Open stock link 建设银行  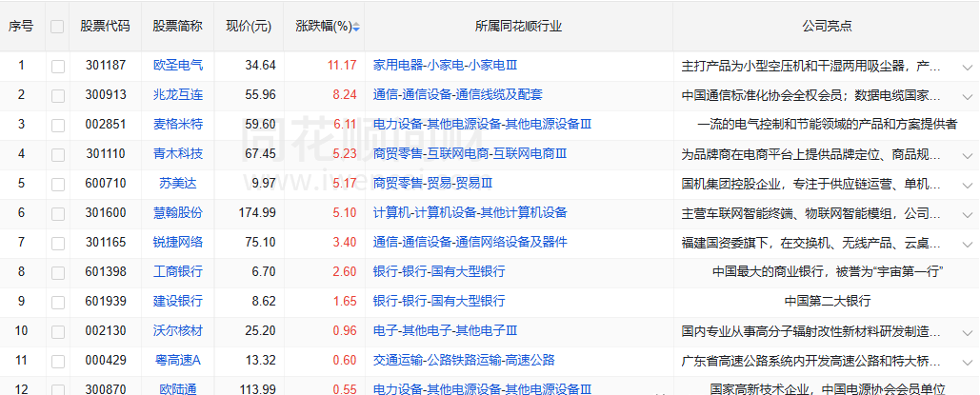(178, 301)
